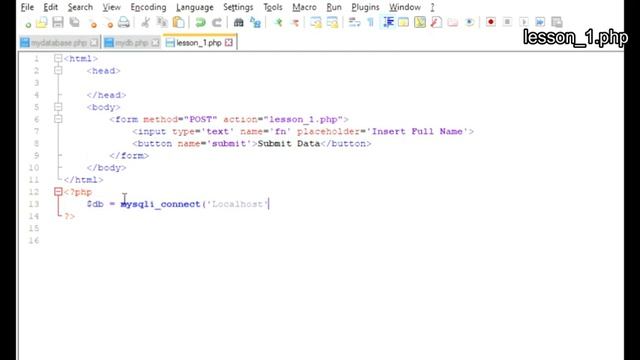Image resolution: width=640 pixels, height=360 pixels.
Task: Toggle Show All Characters pilcrow icon
Action: 371,22
